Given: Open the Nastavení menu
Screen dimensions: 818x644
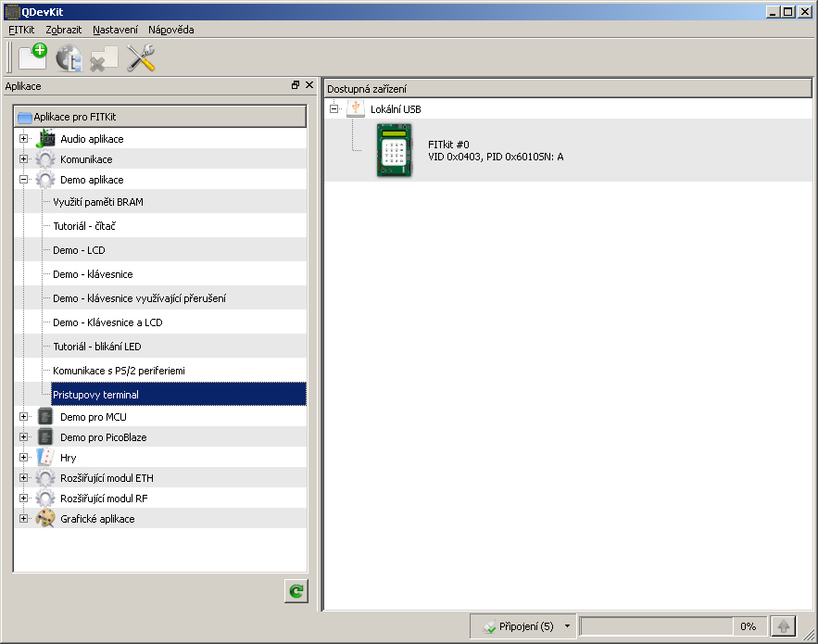Looking at the screenshot, I should tap(115, 30).
